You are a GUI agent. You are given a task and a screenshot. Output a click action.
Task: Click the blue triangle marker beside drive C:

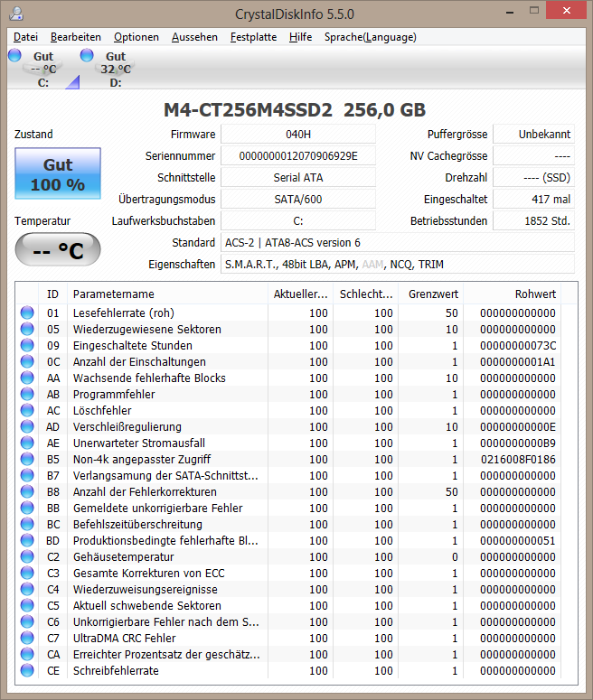coord(73,82)
